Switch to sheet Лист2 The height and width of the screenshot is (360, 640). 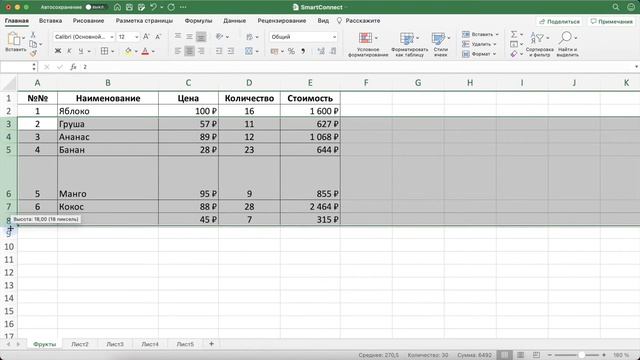80,344
